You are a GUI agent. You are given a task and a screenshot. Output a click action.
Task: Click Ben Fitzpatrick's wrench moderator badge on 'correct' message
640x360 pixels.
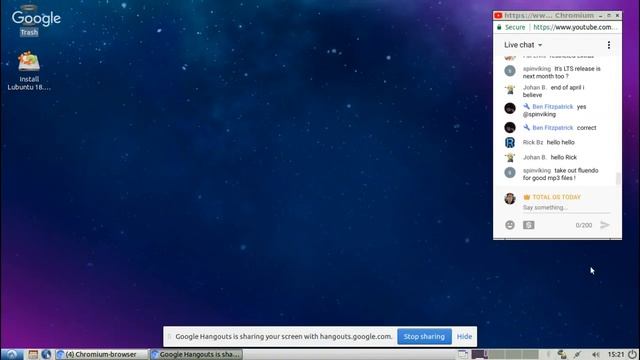click(x=527, y=127)
